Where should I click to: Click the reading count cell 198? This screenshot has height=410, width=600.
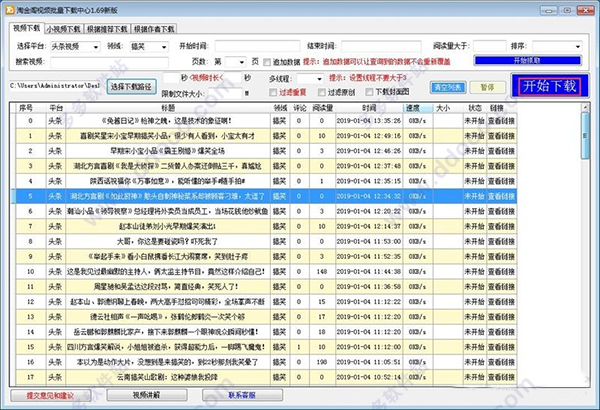coord(322,362)
